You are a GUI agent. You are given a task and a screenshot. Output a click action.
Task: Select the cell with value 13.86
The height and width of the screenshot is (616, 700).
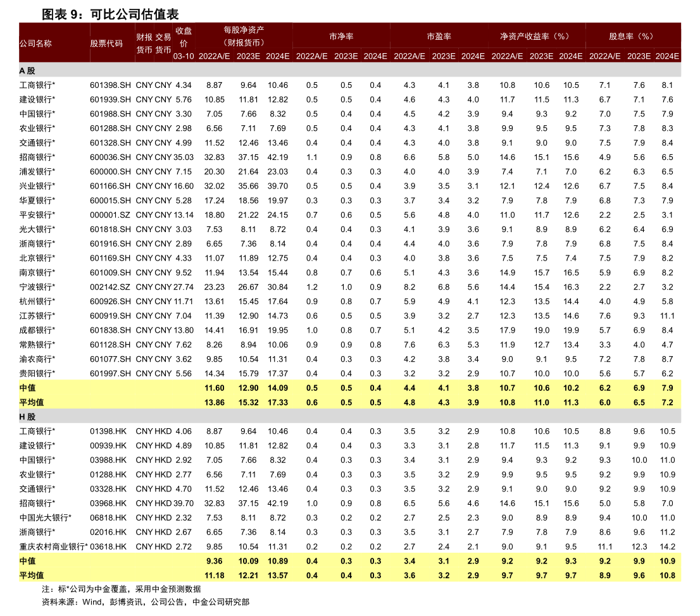pyautogui.click(x=214, y=402)
